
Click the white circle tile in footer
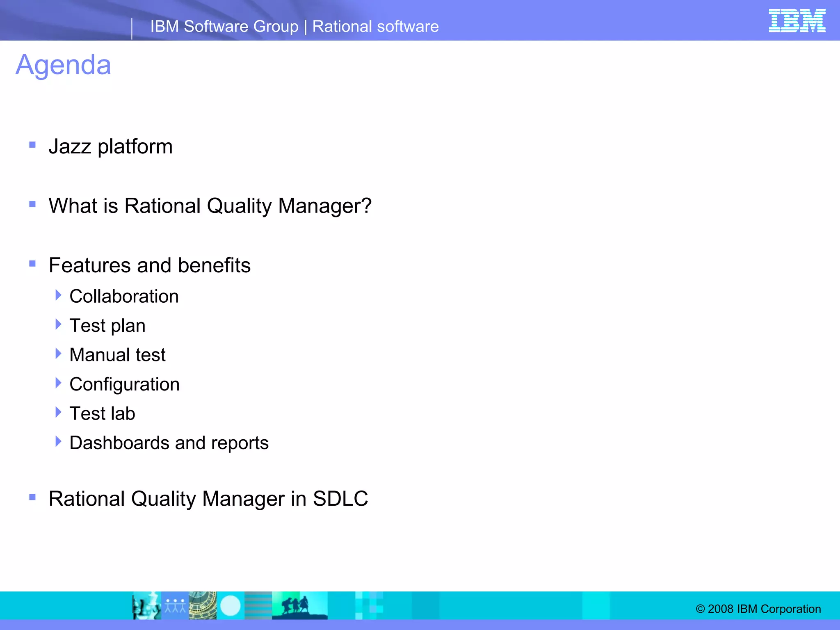pos(231,605)
